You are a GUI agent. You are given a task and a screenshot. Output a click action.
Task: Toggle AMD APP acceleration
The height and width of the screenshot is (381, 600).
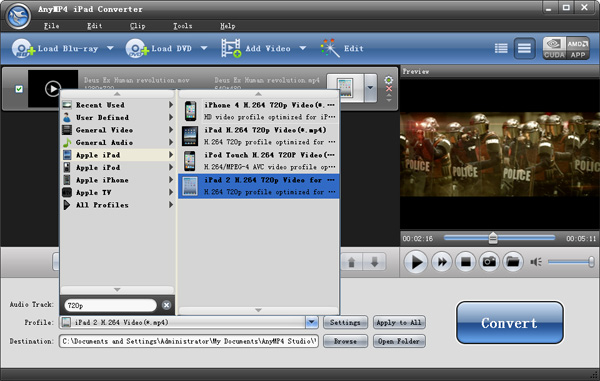pos(578,48)
